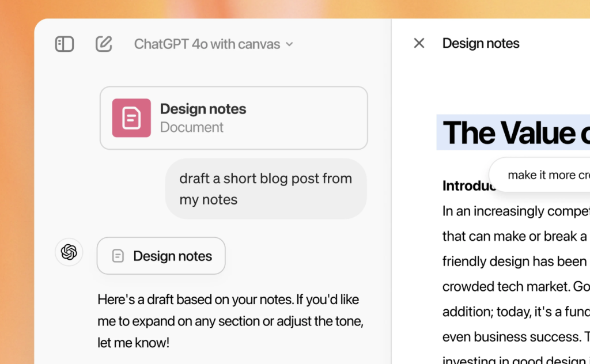Close the canvas panel with X
590x364 pixels.
click(x=419, y=43)
